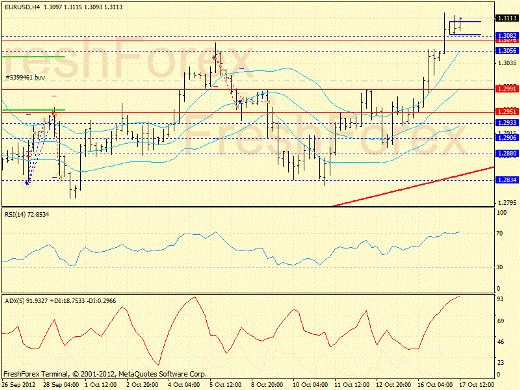Image resolution: width=520 pixels, height=390 pixels.
Task: Click the black current price tag 1.3113
Action: click(507, 18)
